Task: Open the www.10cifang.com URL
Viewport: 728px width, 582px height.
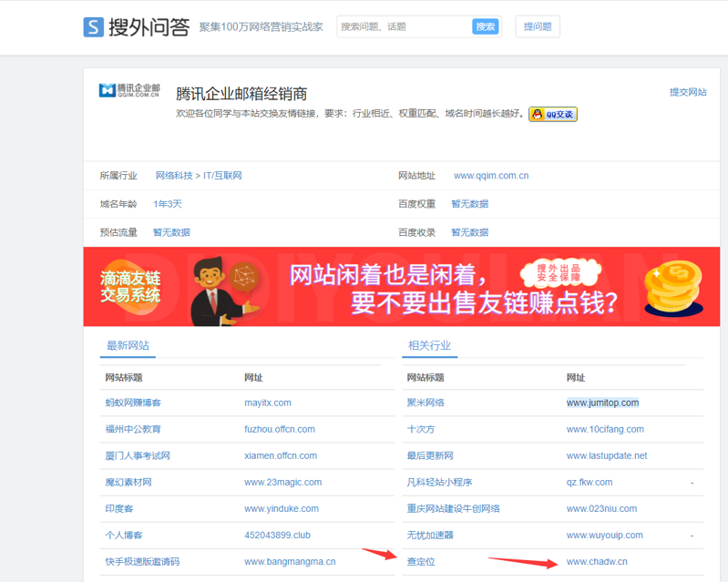Action: [x=605, y=429]
